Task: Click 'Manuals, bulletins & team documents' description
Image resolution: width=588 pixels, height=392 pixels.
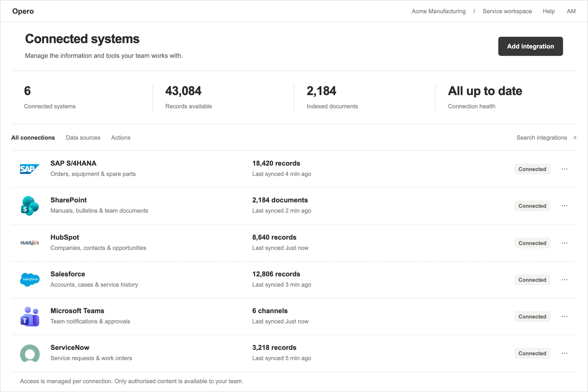Action: pos(99,211)
